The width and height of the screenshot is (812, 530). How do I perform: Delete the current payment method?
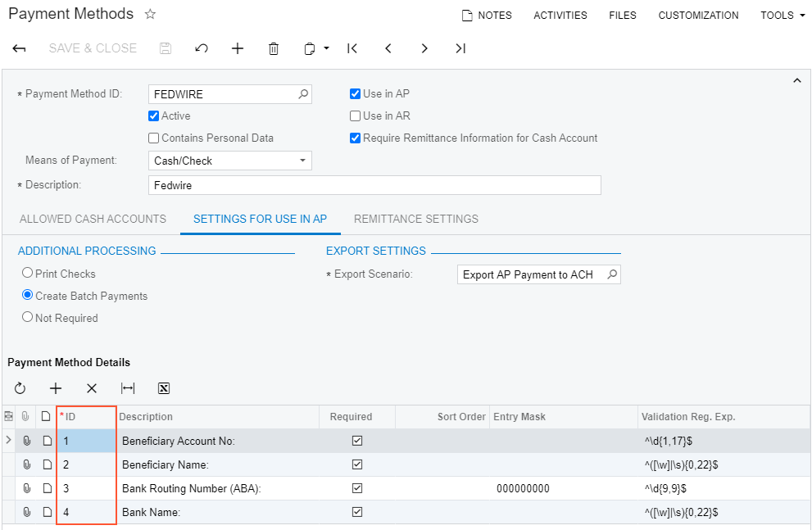coord(274,48)
